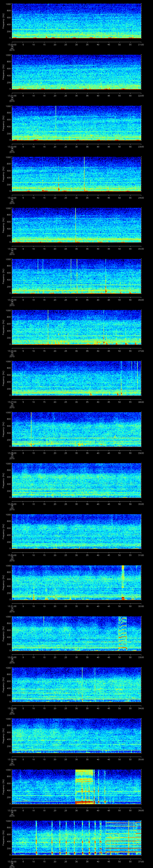
Task: Click the spectrogram panel starting at 13:31:00
Action: tap(77, 583)
